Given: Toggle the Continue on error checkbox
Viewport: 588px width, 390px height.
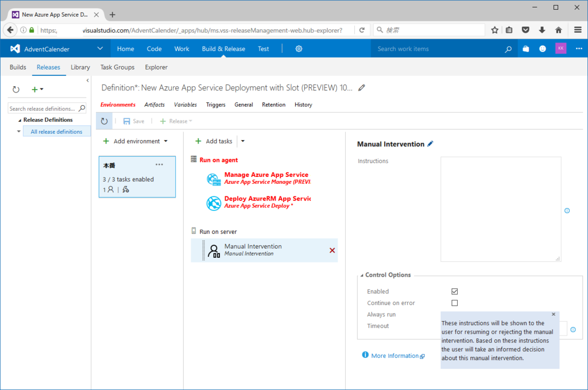Looking at the screenshot, I should [455, 303].
